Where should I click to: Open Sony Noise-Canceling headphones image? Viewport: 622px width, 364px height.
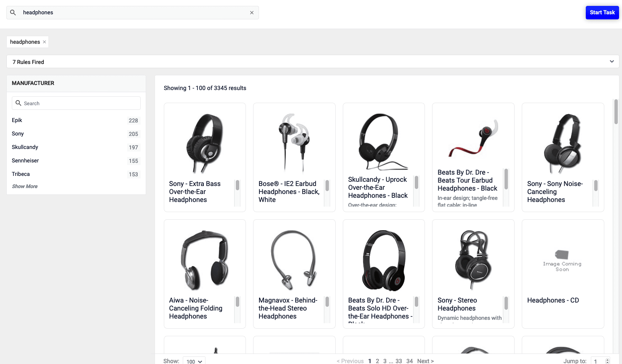[563, 143]
